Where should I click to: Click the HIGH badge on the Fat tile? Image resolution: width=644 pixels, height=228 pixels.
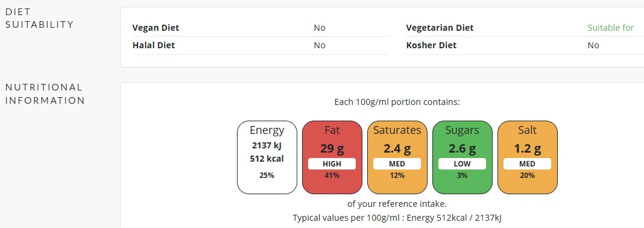[x=332, y=164]
